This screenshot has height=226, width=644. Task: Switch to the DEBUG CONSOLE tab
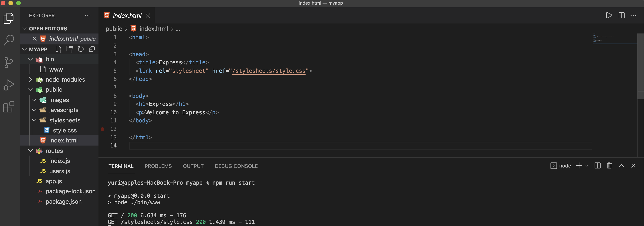pos(236,166)
